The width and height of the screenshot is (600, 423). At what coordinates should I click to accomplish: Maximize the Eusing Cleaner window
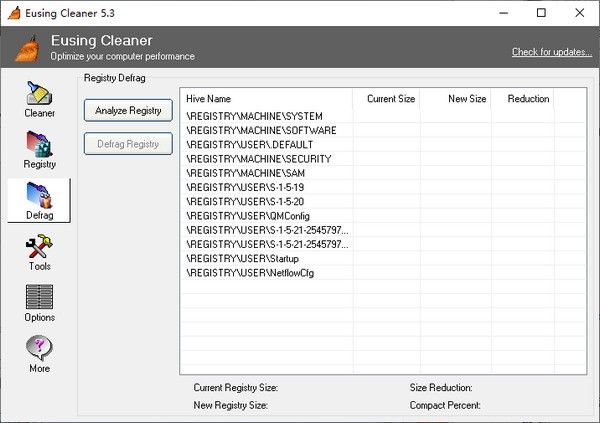pos(541,13)
